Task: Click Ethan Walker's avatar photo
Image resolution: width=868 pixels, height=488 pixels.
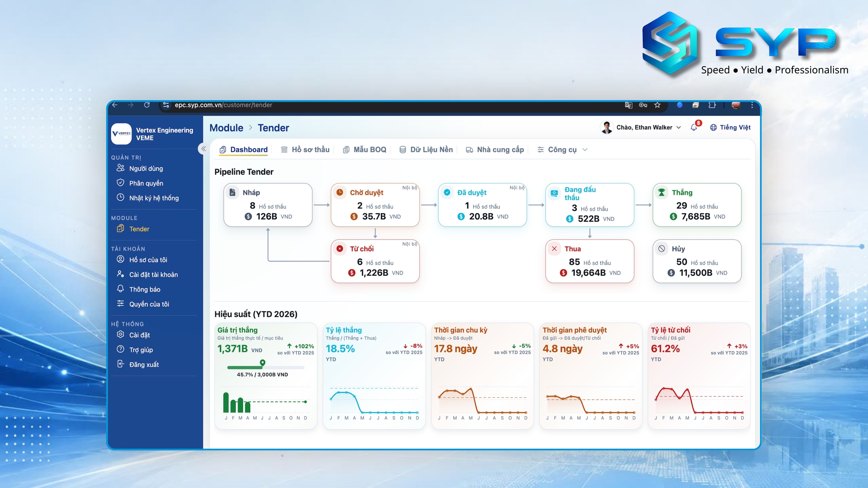Action: pyautogui.click(x=607, y=127)
